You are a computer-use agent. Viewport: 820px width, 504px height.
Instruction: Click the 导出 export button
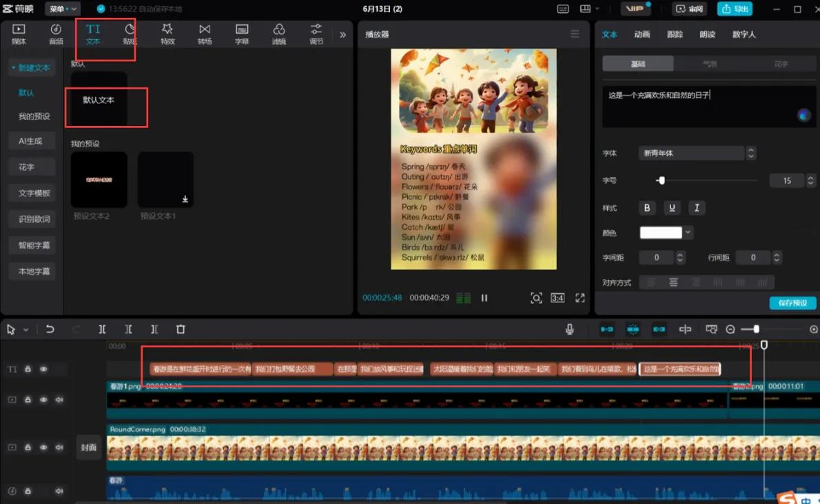click(x=735, y=9)
